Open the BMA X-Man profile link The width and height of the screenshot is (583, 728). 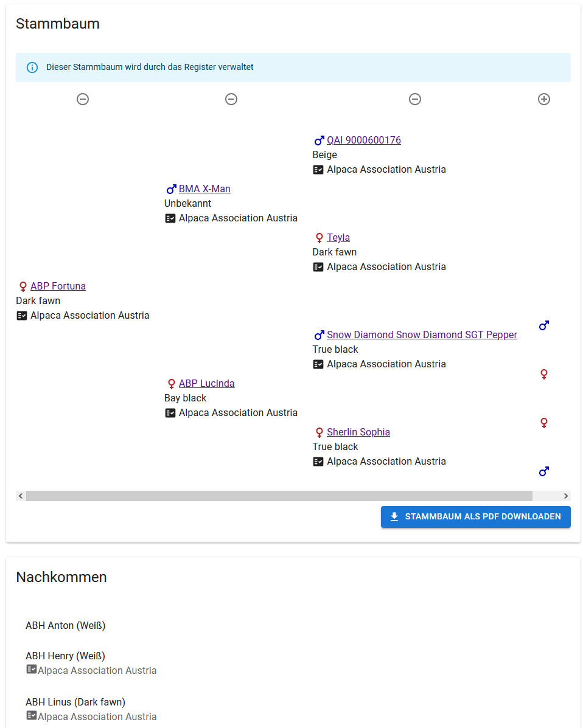pyautogui.click(x=204, y=189)
